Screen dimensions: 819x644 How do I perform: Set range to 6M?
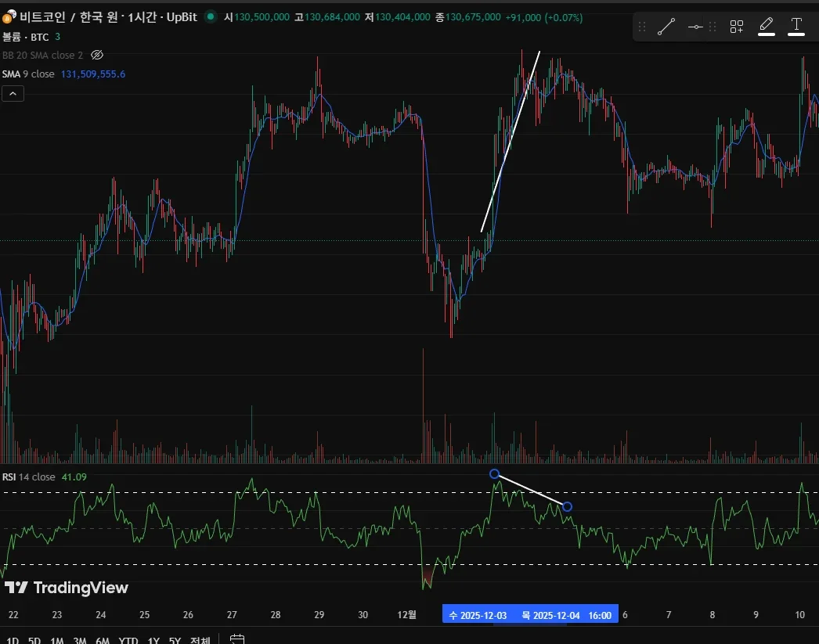point(103,640)
